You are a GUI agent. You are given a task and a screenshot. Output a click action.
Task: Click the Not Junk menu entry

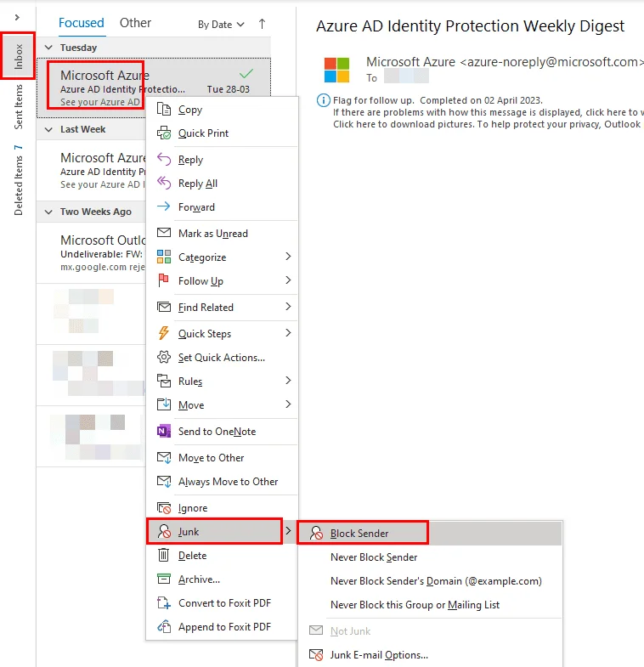(430, 630)
